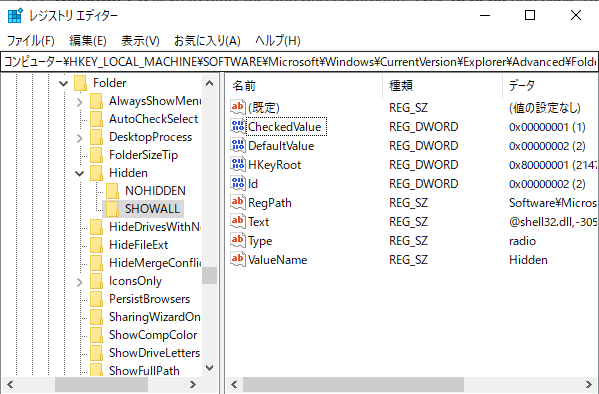Select the NOHIDDEN key label

point(155,191)
